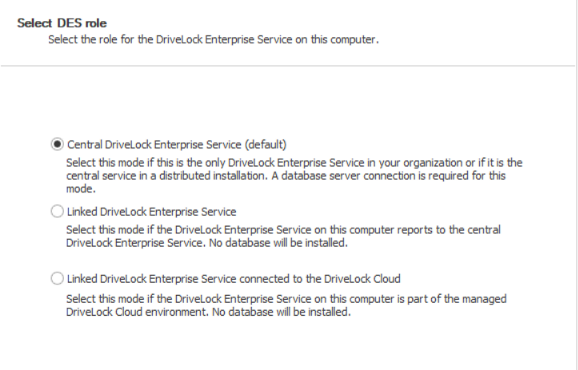Image resolution: width=578 pixels, height=370 pixels.
Task: Click the word "Linked" in the second option label
Action: [82, 212]
